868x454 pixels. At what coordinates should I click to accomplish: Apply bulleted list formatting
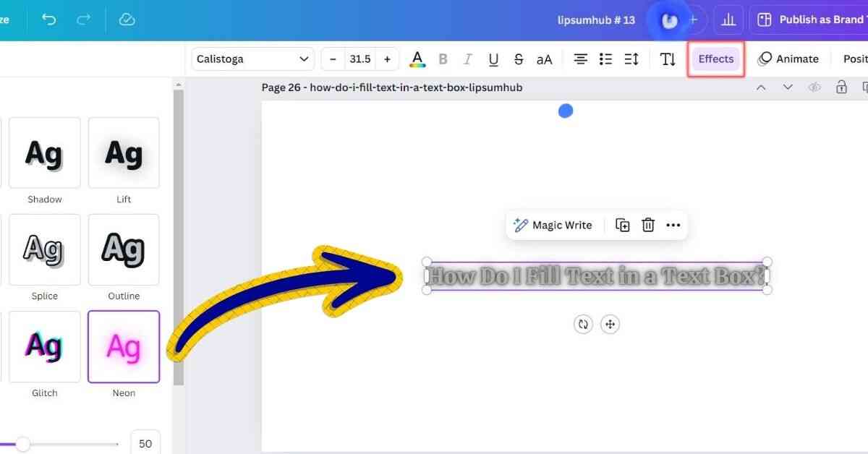click(x=606, y=59)
